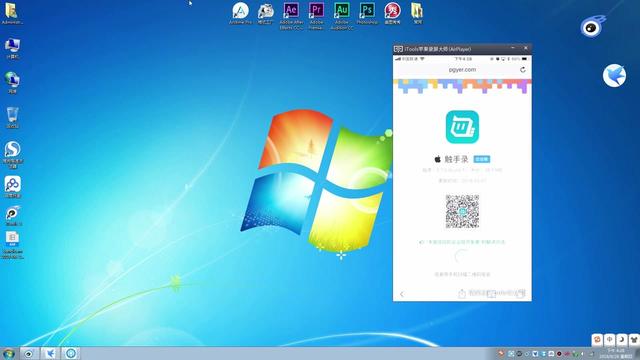Open the red round app shortcut beside Photoshop
Screen dimensions: 640x360
392,13
